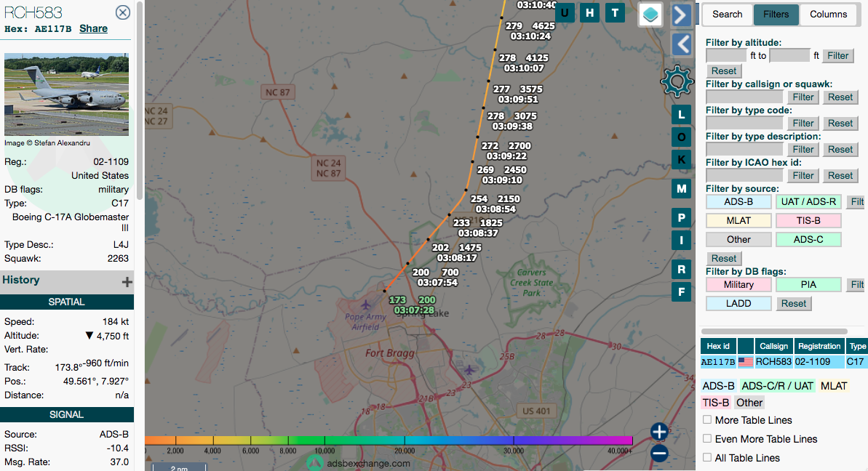
Task: Reset the type code filter
Action: (x=840, y=123)
